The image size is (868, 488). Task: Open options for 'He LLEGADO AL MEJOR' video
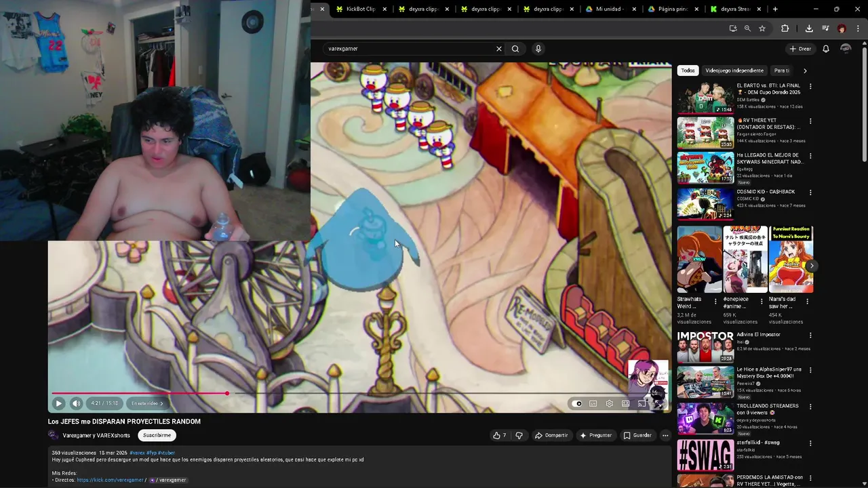click(810, 157)
